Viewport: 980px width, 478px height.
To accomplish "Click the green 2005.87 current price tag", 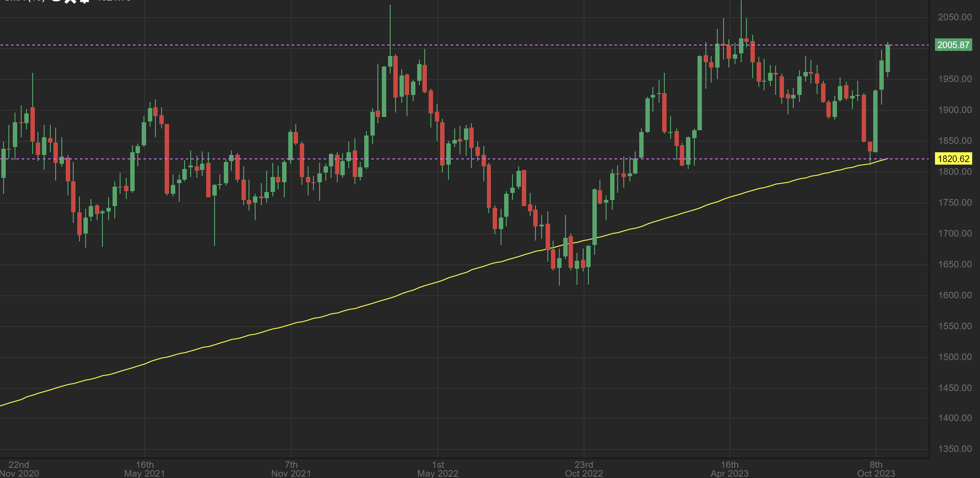I will pos(953,45).
